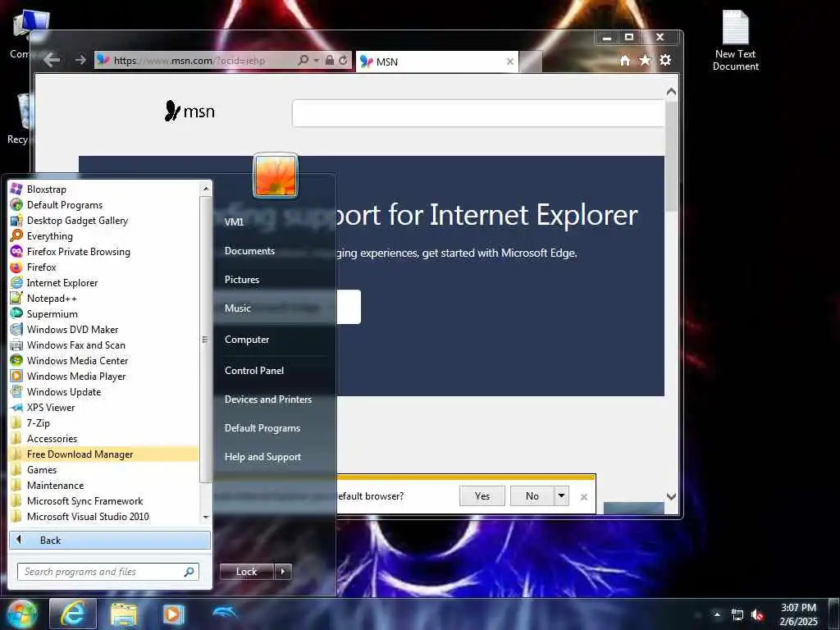Open Windows Fax and Scan
This screenshot has width=840, height=630.
tap(76, 345)
